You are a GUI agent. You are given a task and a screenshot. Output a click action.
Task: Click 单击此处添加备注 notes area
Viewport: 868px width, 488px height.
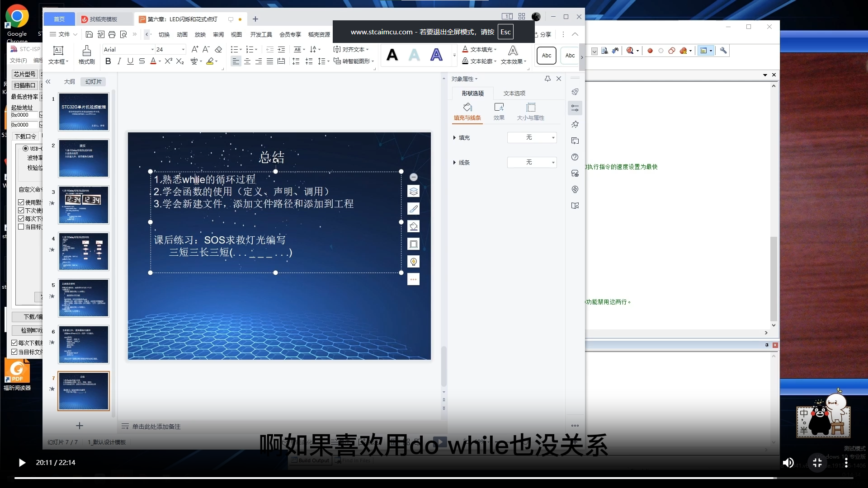[x=156, y=427]
